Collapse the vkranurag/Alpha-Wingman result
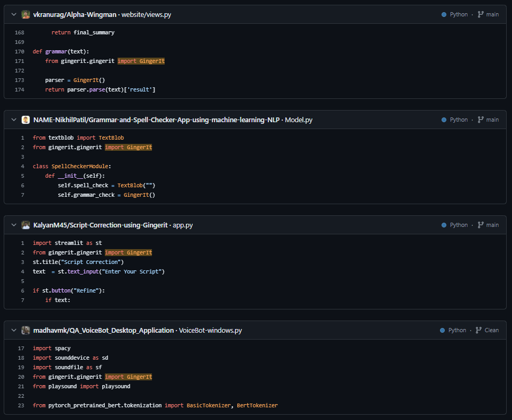Screen dimensions: 512x420 tap(13, 14)
